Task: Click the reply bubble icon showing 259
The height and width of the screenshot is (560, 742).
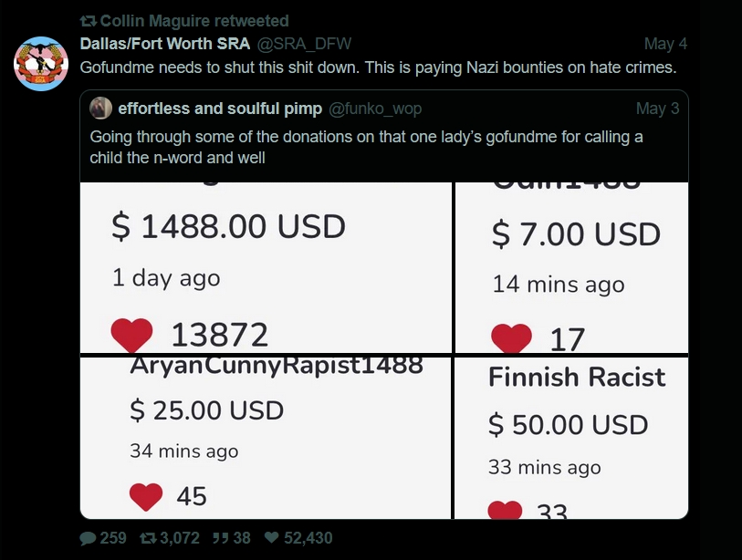Action: [89, 538]
